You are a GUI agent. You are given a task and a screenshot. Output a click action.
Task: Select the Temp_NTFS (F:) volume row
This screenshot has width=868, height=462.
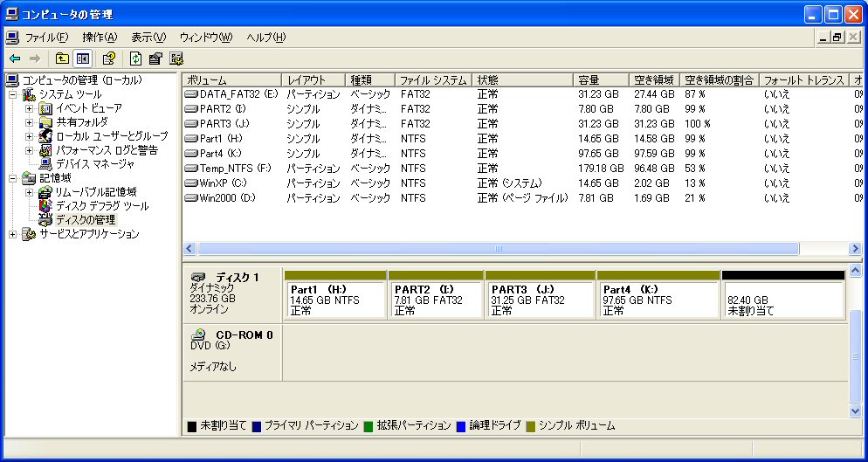[522, 168]
